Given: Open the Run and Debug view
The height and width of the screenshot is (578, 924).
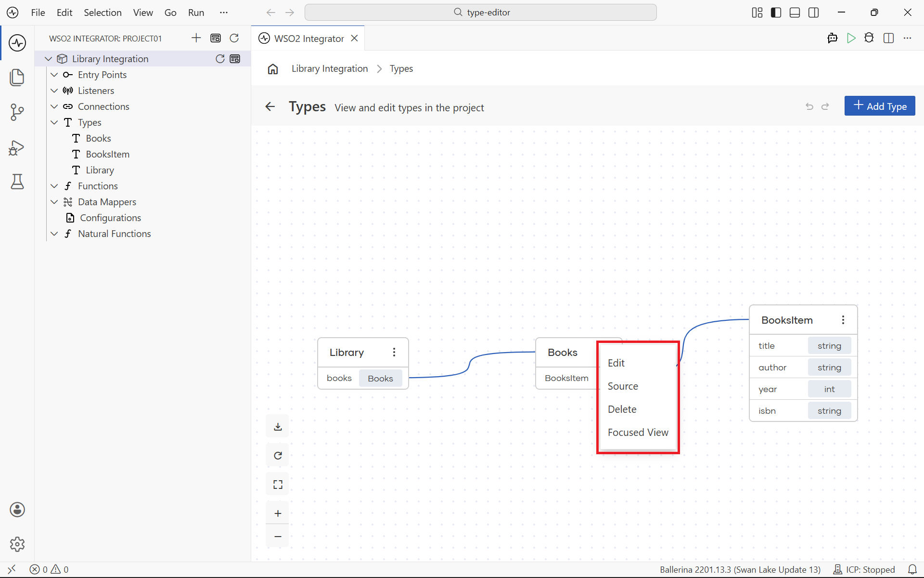Looking at the screenshot, I should click(x=17, y=147).
